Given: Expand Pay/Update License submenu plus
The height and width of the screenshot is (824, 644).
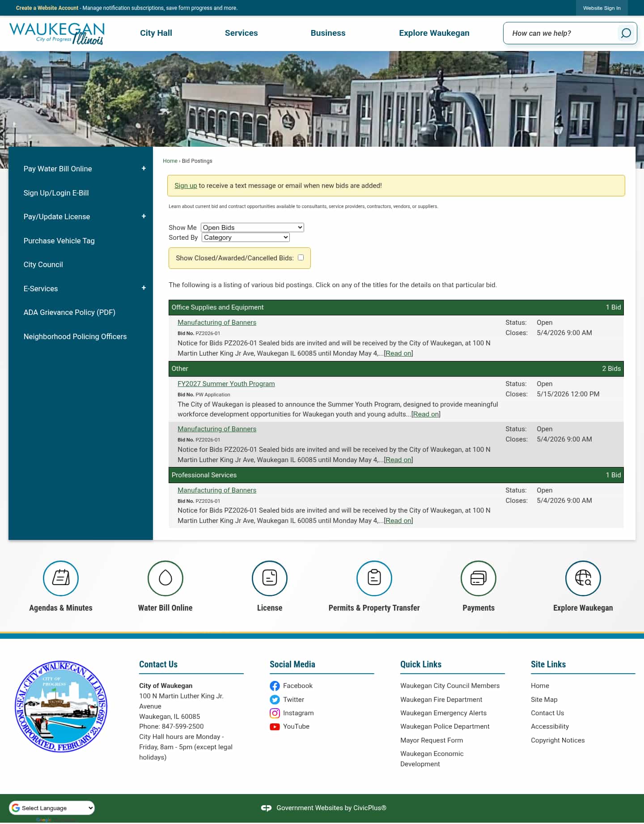Looking at the screenshot, I should (x=144, y=216).
